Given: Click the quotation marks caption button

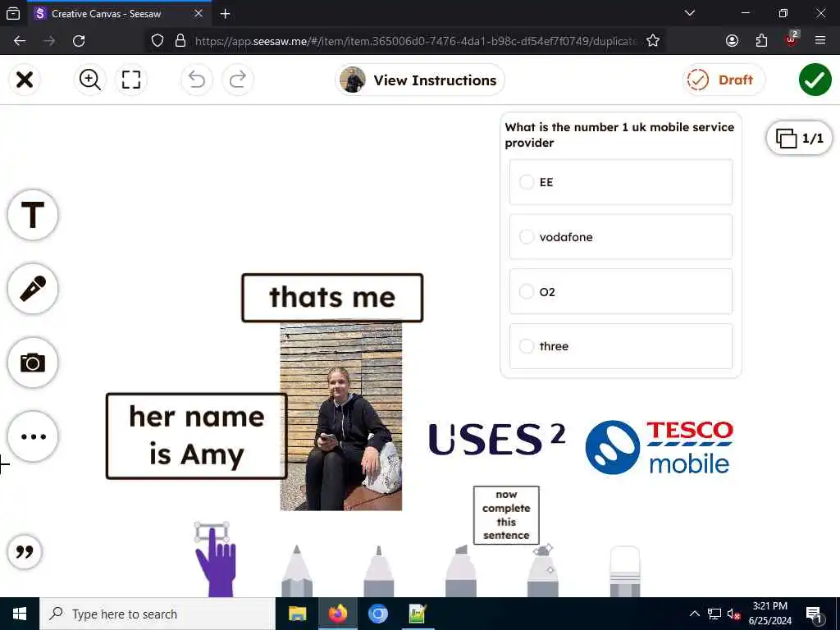Looking at the screenshot, I should pos(25,552).
